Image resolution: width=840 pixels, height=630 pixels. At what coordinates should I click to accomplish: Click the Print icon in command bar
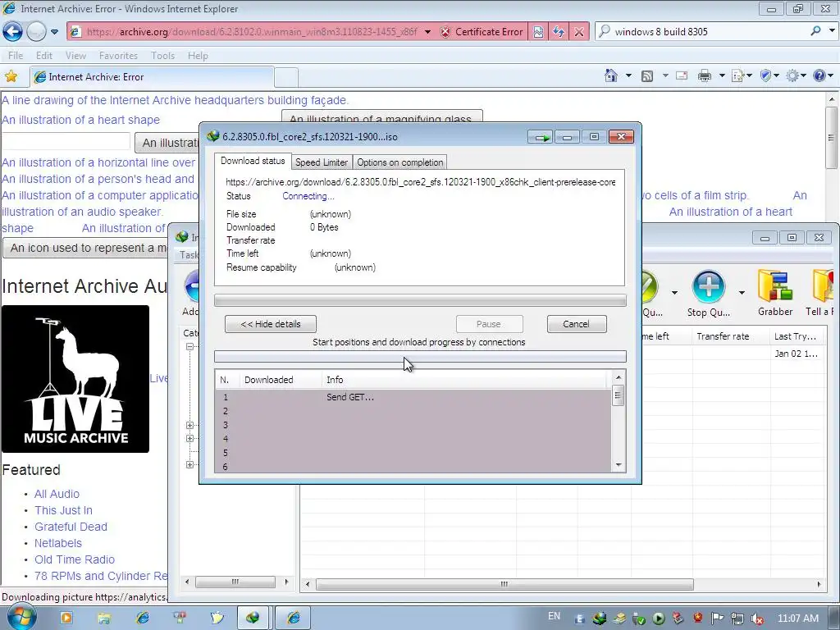(x=705, y=76)
